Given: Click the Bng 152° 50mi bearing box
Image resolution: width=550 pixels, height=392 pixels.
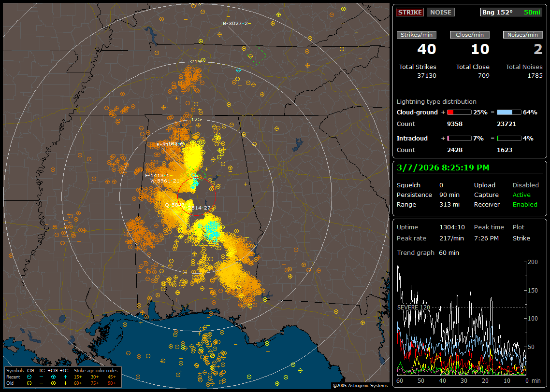Looking at the screenshot, I should [512, 12].
